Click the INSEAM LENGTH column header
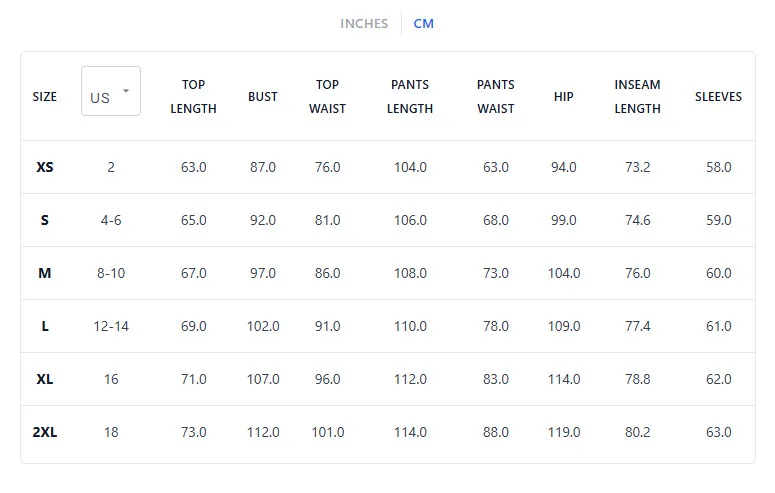The width and height of the screenshot is (775, 493). (638, 96)
